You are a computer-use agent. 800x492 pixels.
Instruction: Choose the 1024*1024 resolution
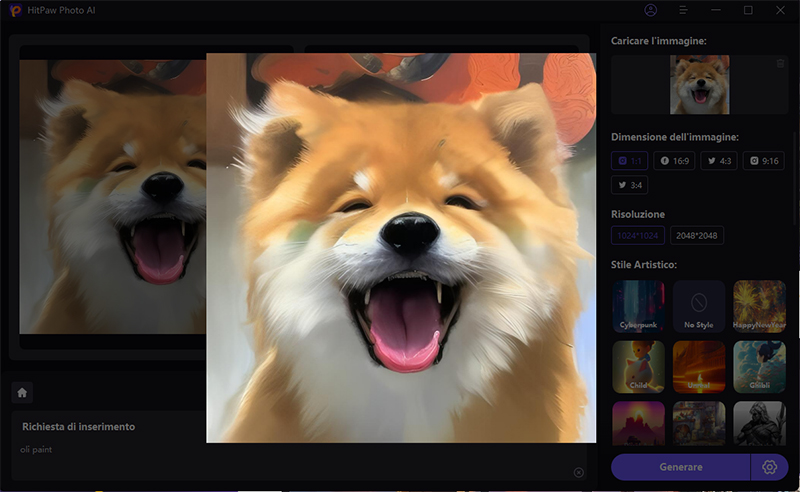point(638,235)
